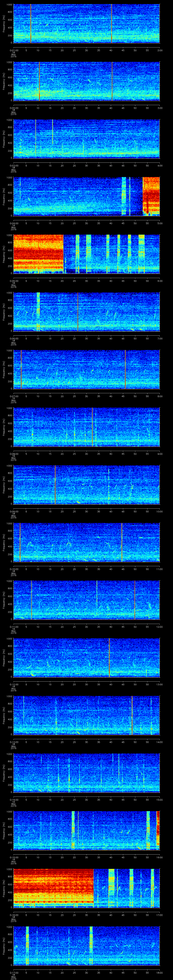Click the '0:08:00' start time label
Image resolution: width=173 pixels, height=980 pixels.
point(14,454)
